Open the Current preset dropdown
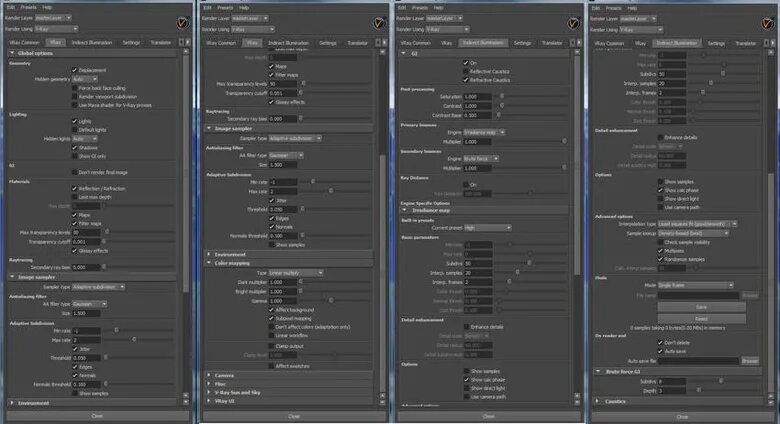780x424 pixels. tap(488, 228)
